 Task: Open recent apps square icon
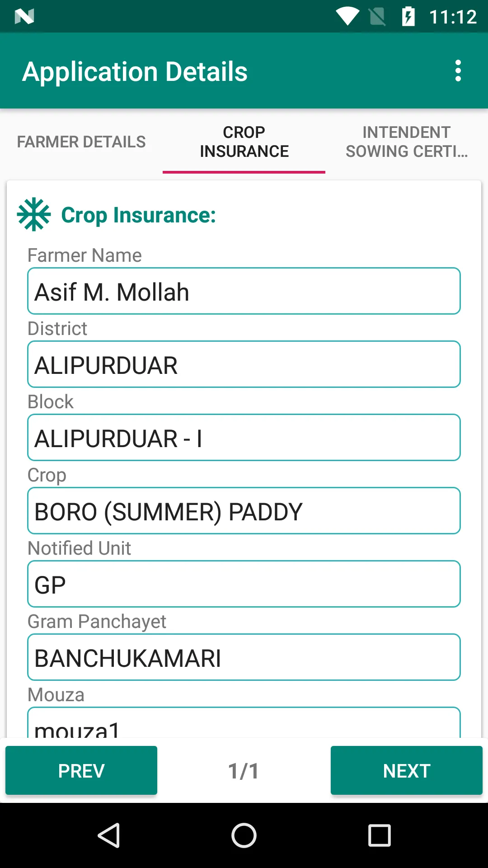tap(379, 835)
